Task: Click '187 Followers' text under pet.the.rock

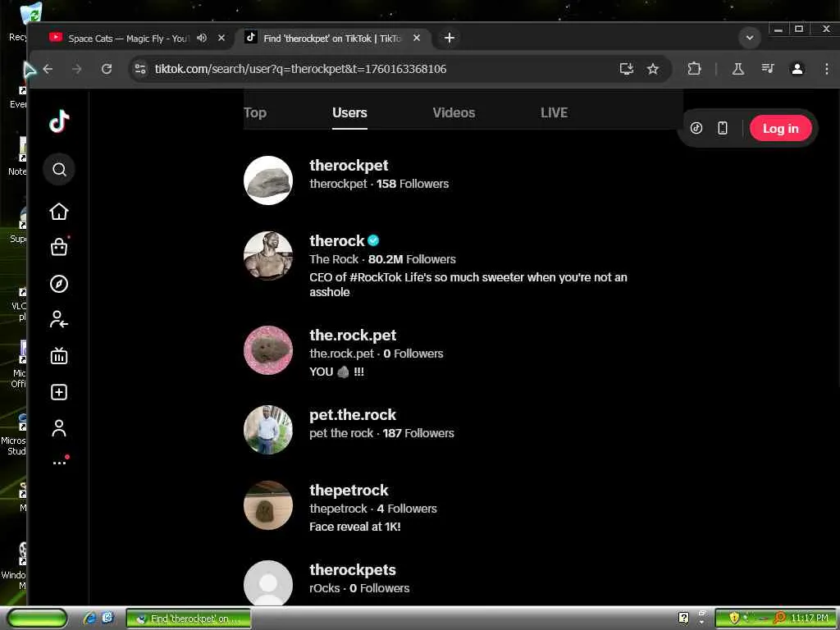Action: coord(418,433)
